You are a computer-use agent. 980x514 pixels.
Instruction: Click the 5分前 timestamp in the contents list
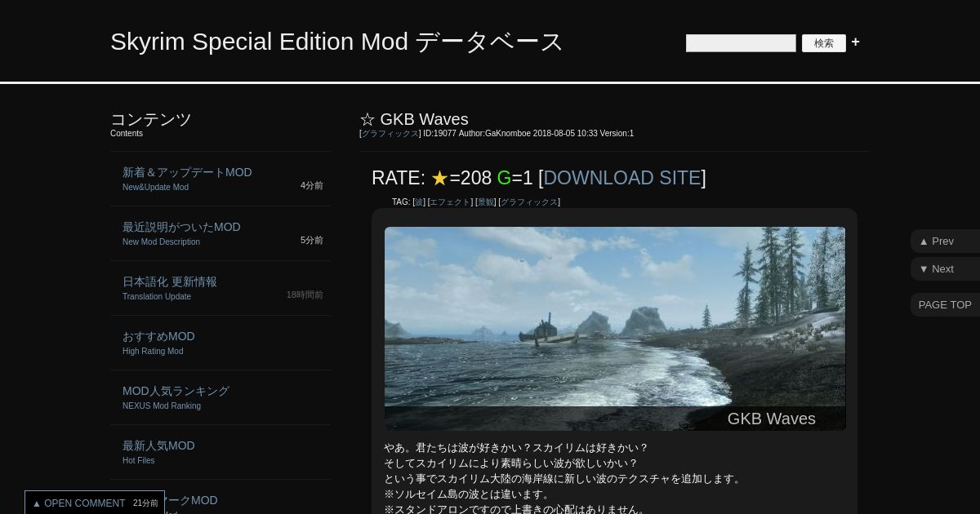(x=312, y=241)
